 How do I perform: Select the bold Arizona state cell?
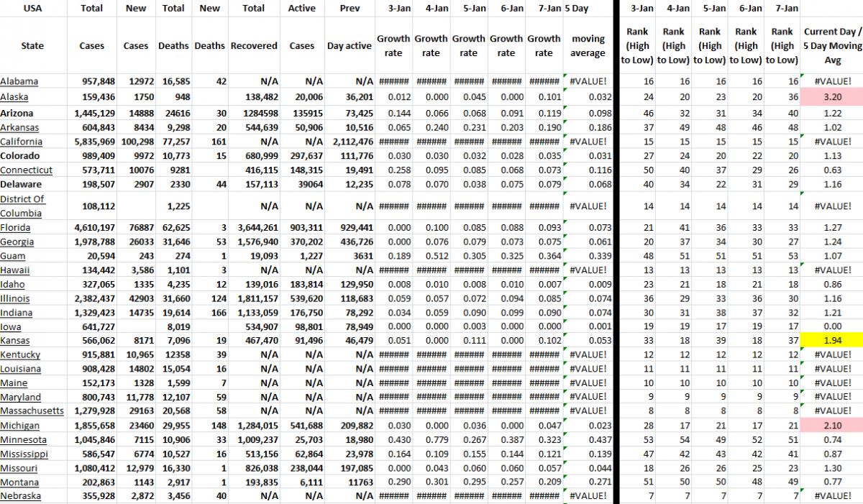pos(17,113)
